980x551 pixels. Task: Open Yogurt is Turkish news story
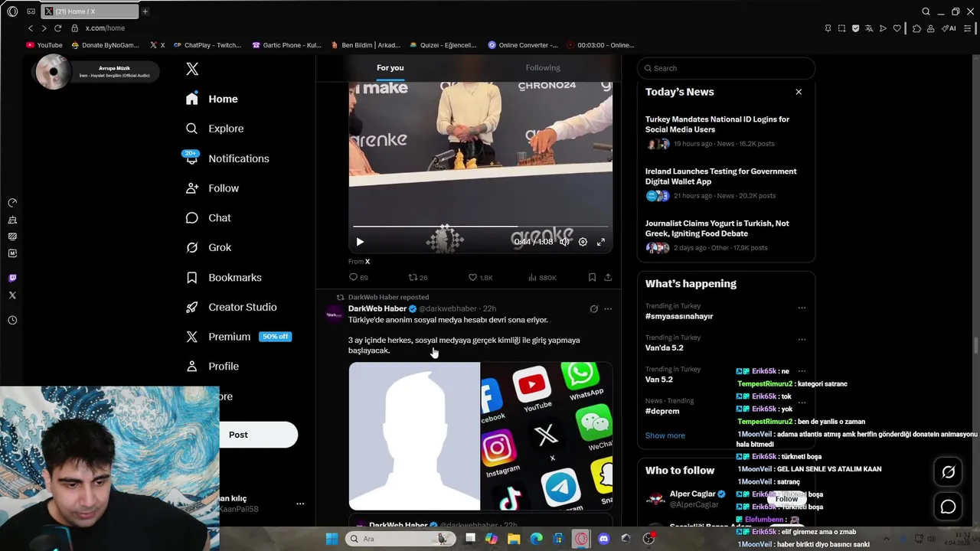tap(717, 228)
